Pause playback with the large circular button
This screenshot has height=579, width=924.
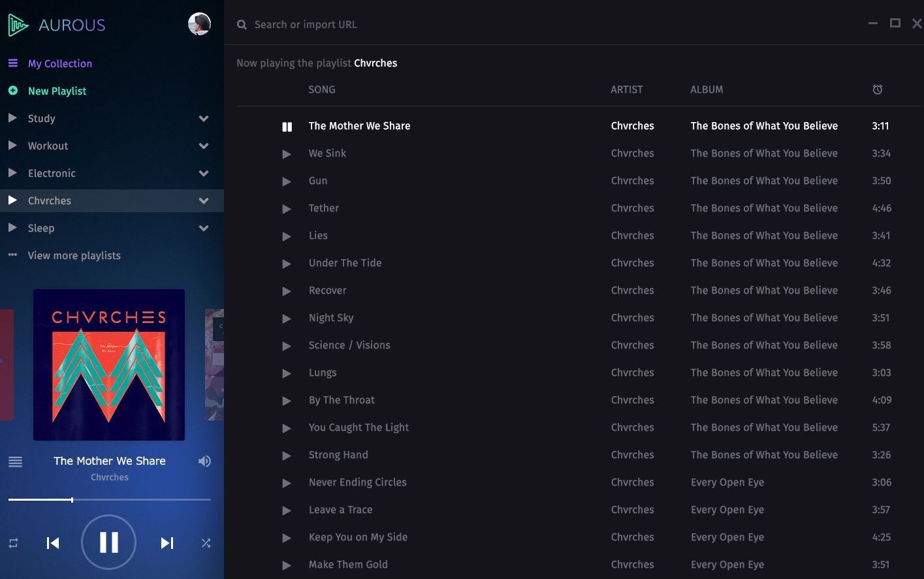108,542
